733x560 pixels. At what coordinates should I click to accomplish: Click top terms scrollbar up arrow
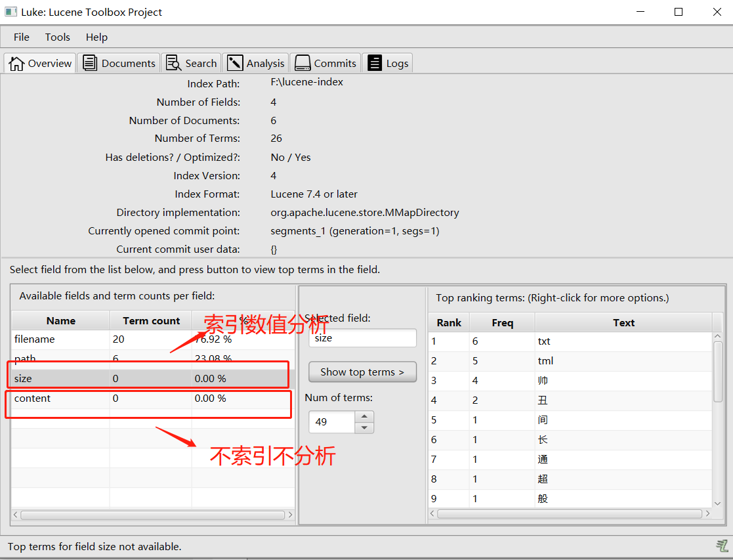coord(718,336)
